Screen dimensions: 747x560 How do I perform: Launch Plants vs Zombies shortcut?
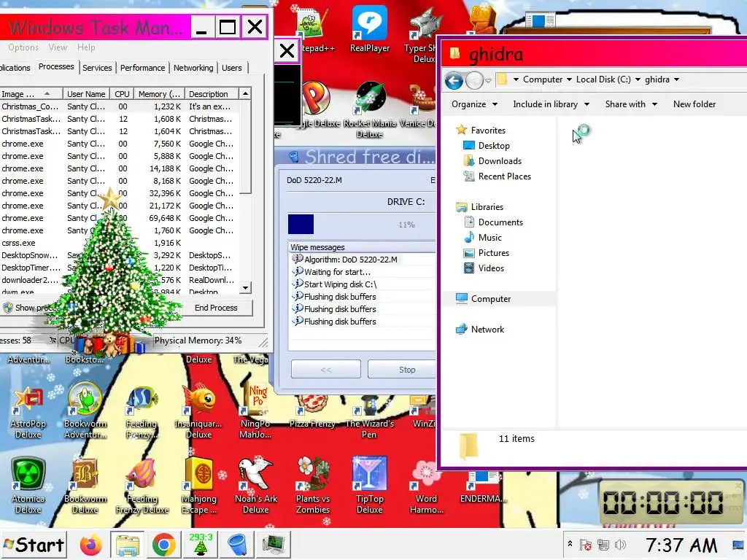click(x=312, y=486)
